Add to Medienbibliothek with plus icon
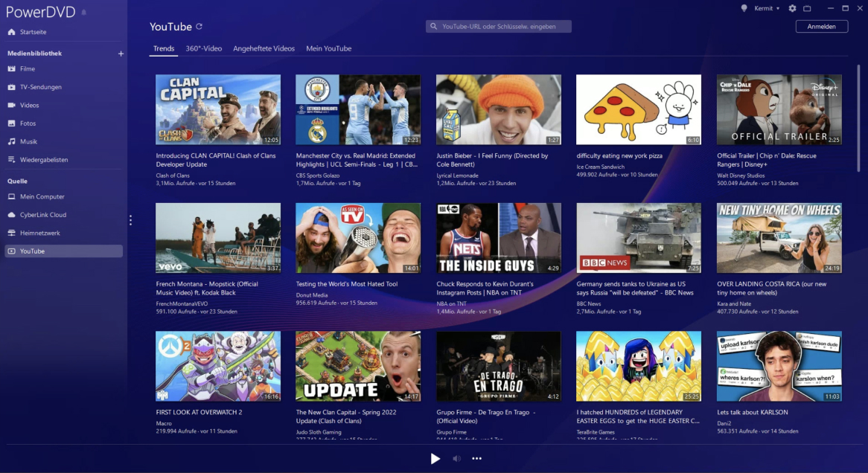The width and height of the screenshot is (868, 473). tap(121, 54)
